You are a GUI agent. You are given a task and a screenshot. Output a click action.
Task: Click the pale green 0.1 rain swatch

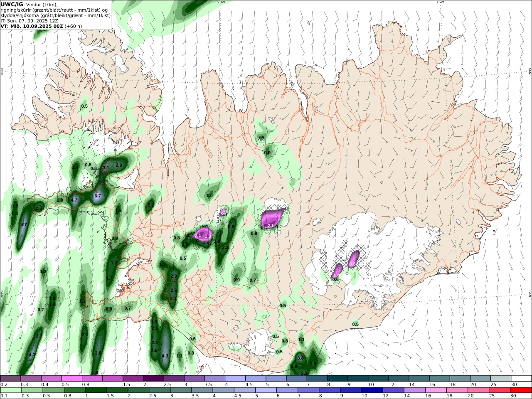10,390
